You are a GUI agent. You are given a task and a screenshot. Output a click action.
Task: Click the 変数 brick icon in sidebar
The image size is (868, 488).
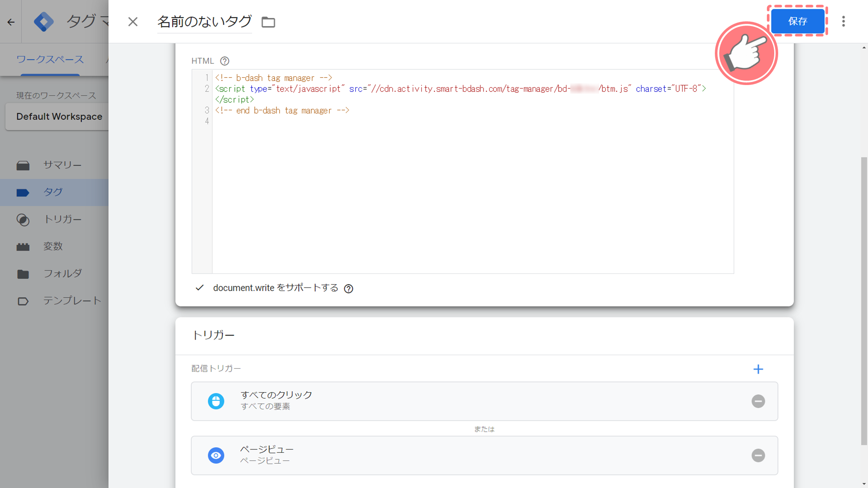coord(23,247)
